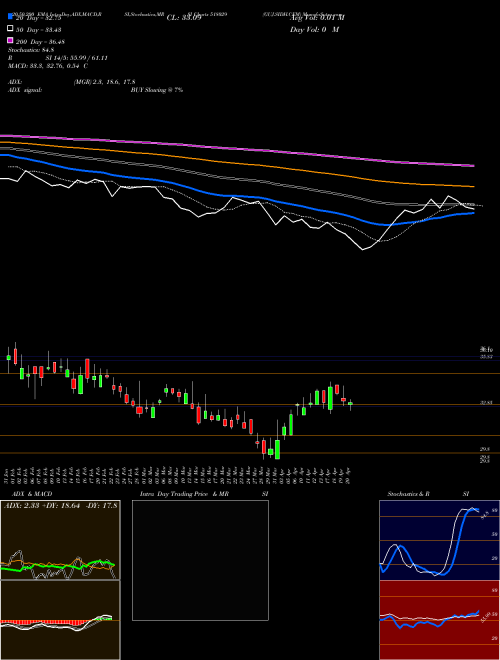This screenshot has width=500, height=660.
Task: Open the empty intraday price chart box
Action: click(x=200, y=560)
